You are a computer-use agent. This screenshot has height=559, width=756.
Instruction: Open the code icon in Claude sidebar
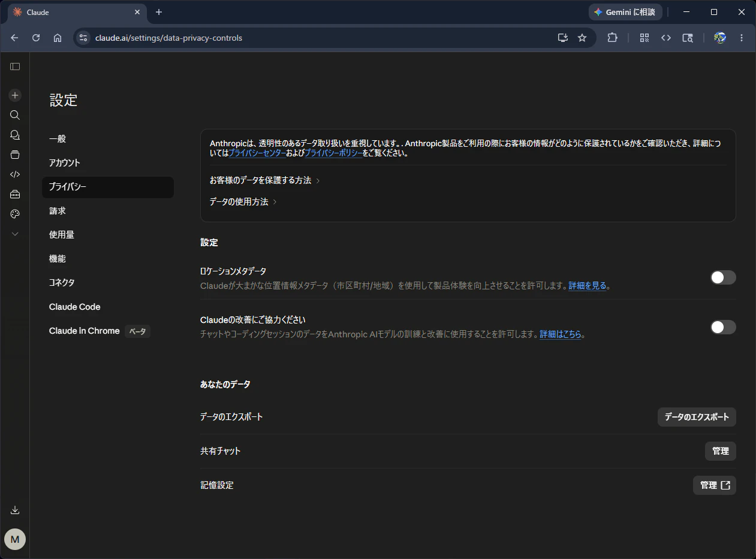point(15,174)
